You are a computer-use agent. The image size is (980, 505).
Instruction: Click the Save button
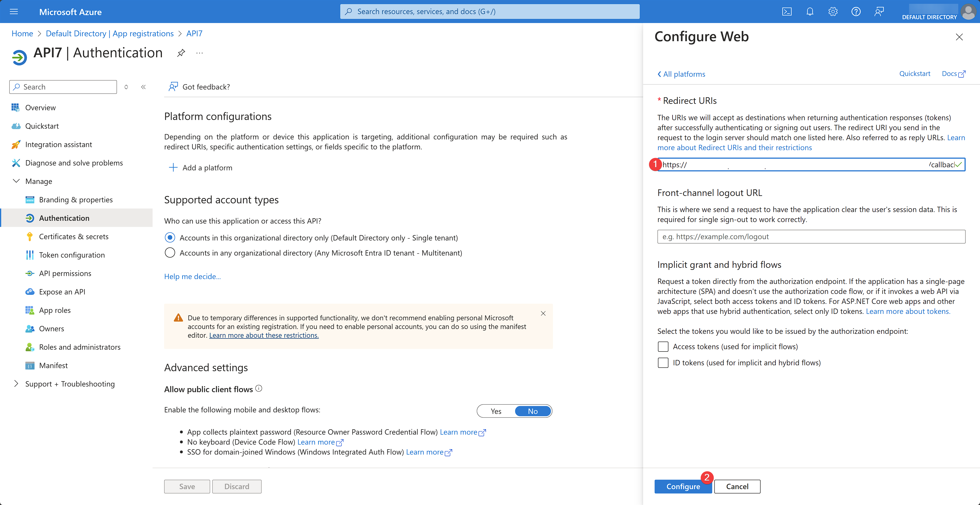(187, 486)
